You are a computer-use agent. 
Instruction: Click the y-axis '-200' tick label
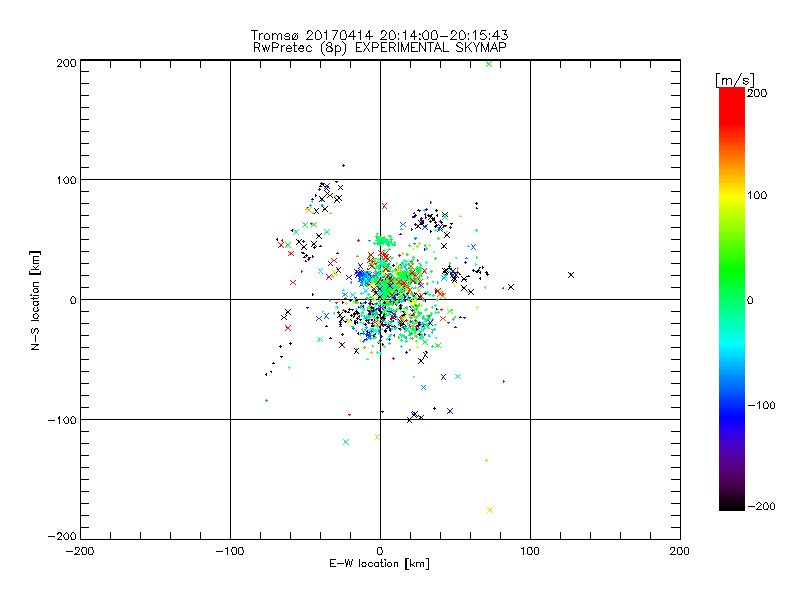(62, 536)
